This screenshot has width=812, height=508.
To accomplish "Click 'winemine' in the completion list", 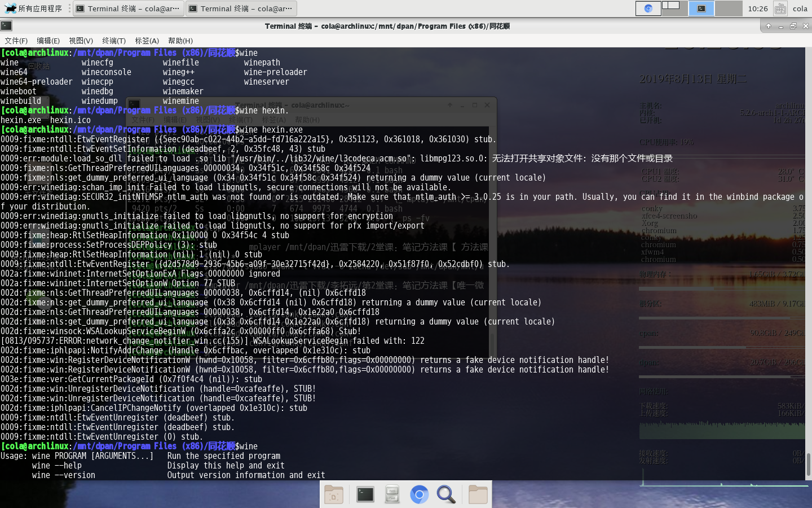I will [x=180, y=101].
